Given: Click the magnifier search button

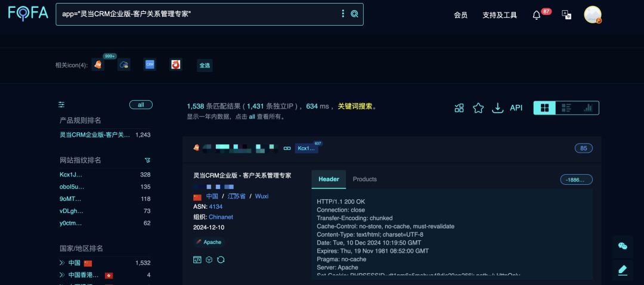Looking at the screenshot, I should tap(354, 14).
